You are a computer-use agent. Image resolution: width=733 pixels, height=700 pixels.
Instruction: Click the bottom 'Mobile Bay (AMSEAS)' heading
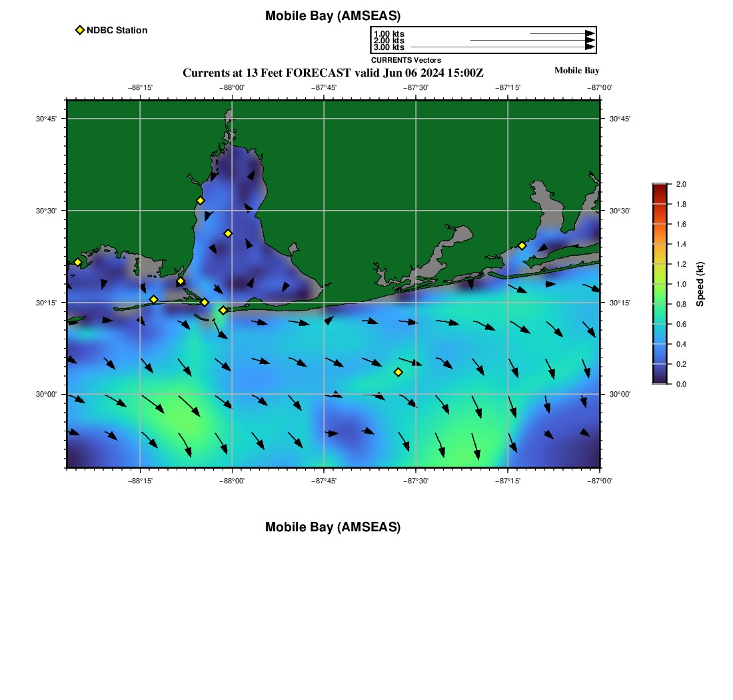(333, 527)
